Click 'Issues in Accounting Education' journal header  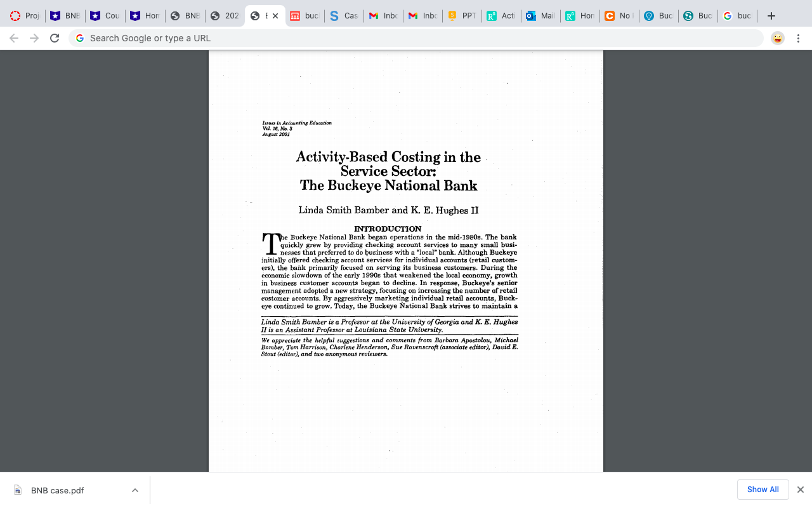coord(297,123)
